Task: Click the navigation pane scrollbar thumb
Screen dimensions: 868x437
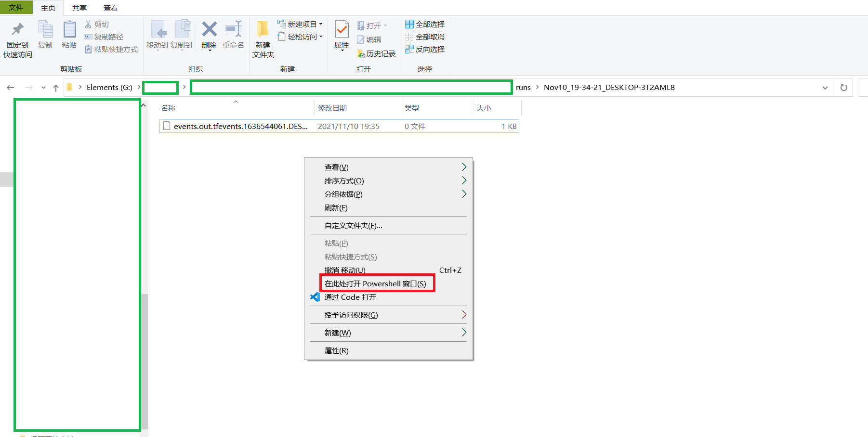Action: [145, 361]
